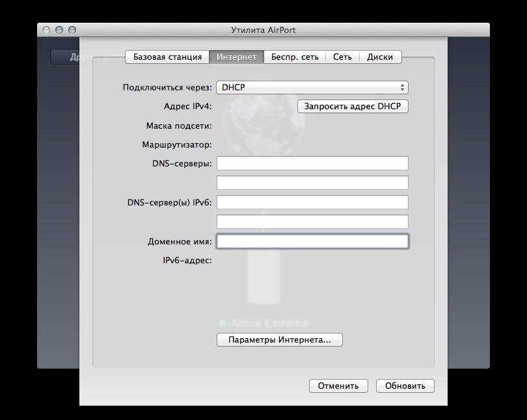Screen dimensions: 527x420
Task: Click the second IPv6 DNS server field
Action: (312, 222)
